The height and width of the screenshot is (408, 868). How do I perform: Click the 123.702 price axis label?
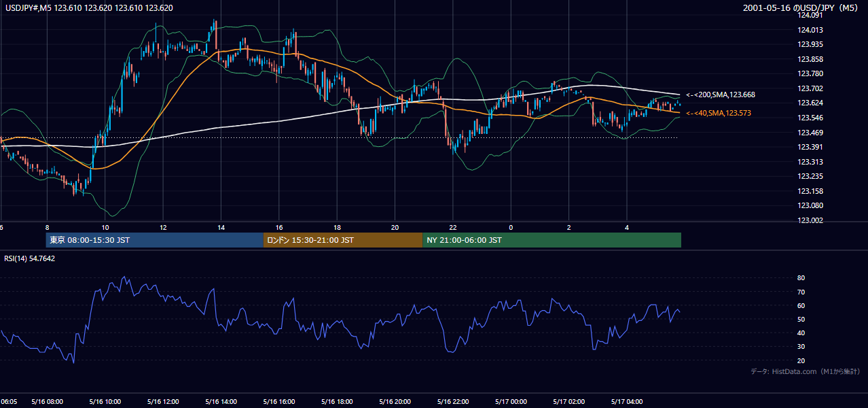810,88
